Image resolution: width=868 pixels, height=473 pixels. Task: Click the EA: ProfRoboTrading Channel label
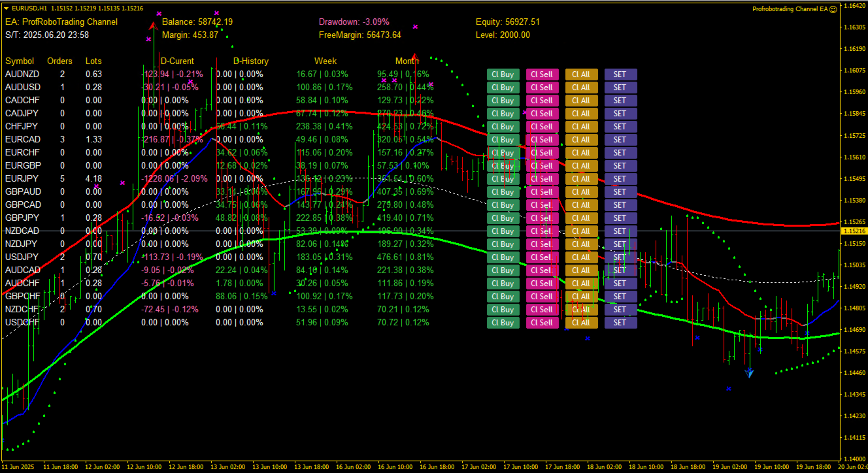click(x=61, y=22)
